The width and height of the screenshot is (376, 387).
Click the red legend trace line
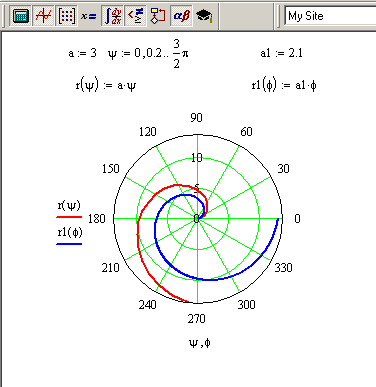pos(69,217)
